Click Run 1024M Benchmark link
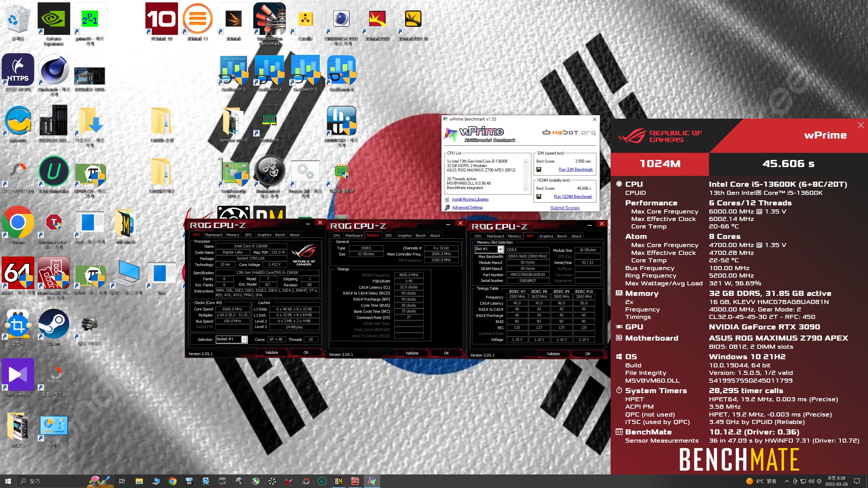 [x=573, y=197]
